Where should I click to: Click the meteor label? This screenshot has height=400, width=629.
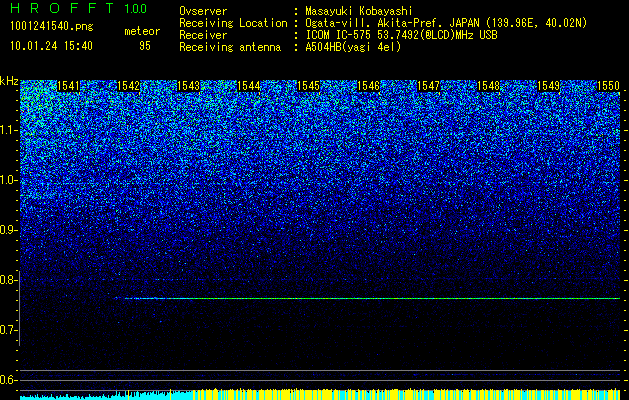(x=142, y=31)
